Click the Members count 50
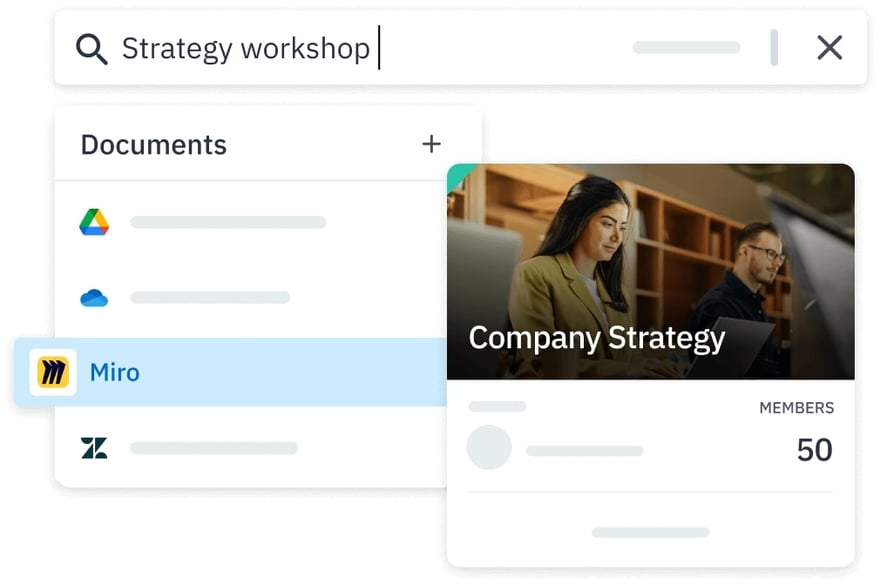 point(814,450)
